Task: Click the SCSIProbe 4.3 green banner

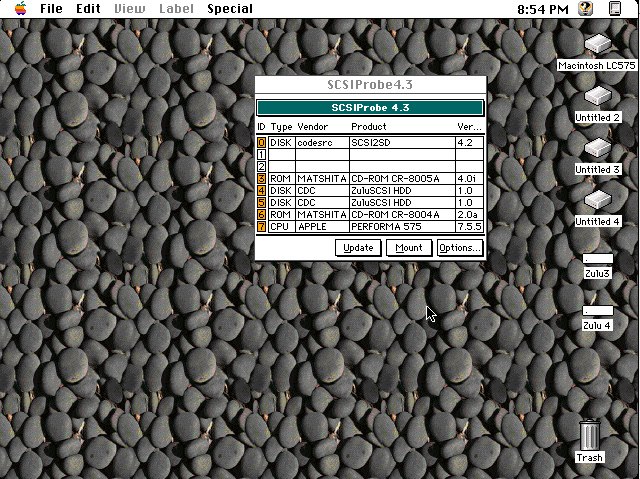Action: click(x=370, y=108)
